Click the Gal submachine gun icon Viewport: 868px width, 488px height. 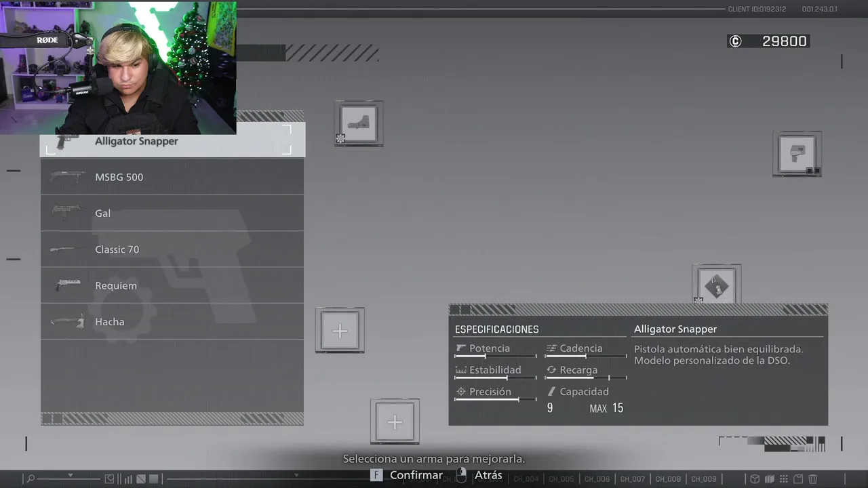point(66,212)
